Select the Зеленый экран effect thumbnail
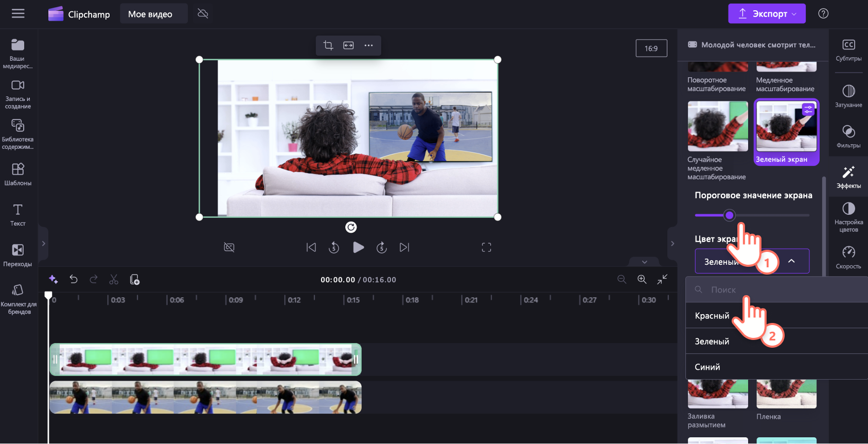Viewport: 868px width, 444px height. point(786,132)
